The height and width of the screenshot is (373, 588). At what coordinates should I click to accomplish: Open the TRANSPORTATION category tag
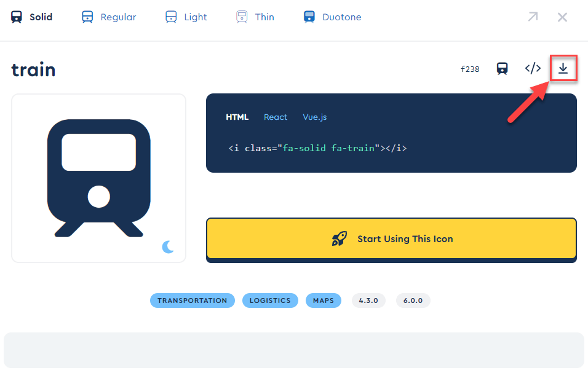(x=192, y=300)
